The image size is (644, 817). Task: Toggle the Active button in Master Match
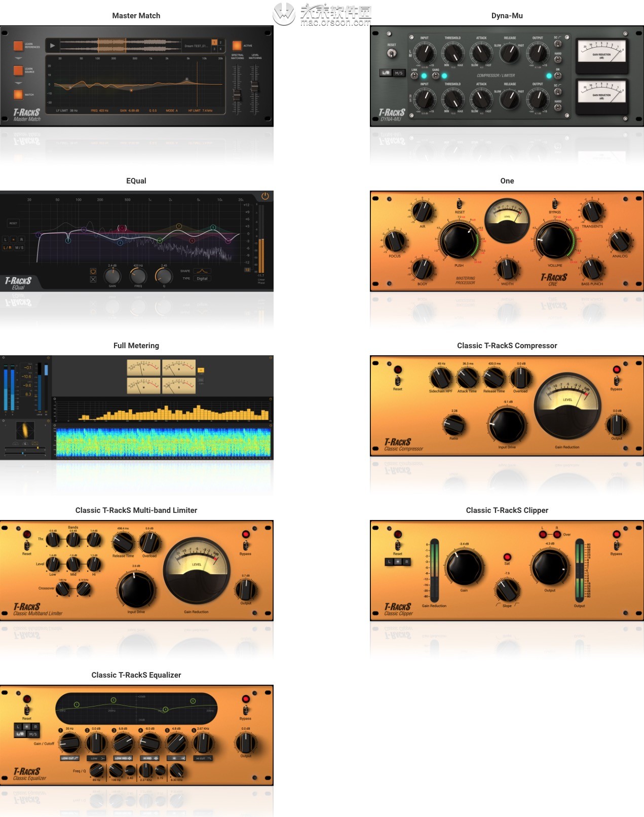237,46
